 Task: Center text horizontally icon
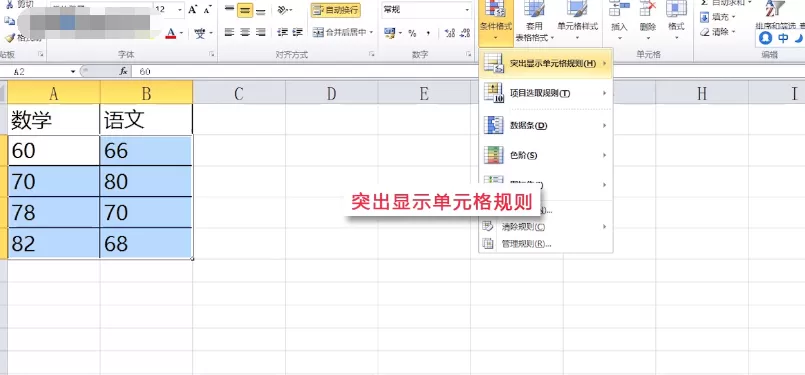pos(245,32)
